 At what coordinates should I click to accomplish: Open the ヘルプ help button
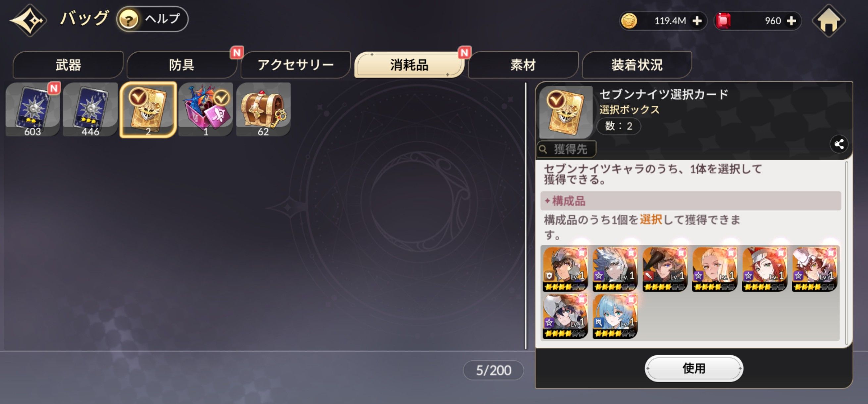click(x=152, y=19)
